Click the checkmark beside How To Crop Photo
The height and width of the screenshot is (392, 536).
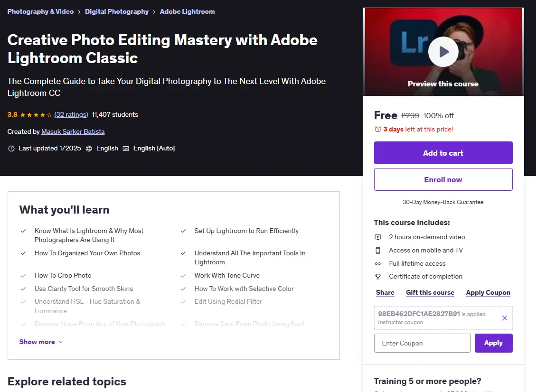pyautogui.click(x=23, y=275)
